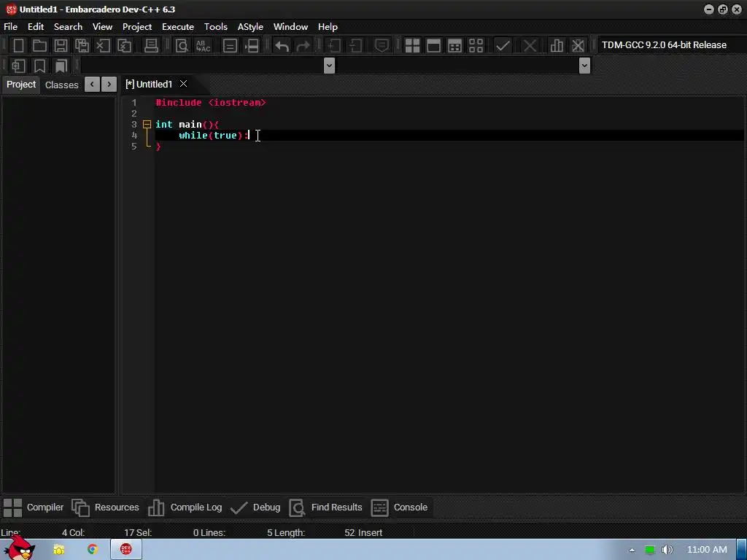Show the Compiler bottom panel tab
The height and width of the screenshot is (560, 747).
[34, 507]
